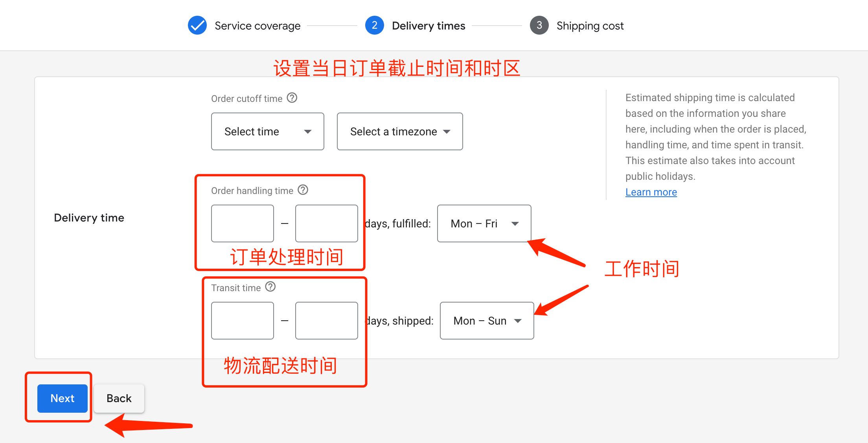Select the Delivery times step label

pos(428,25)
